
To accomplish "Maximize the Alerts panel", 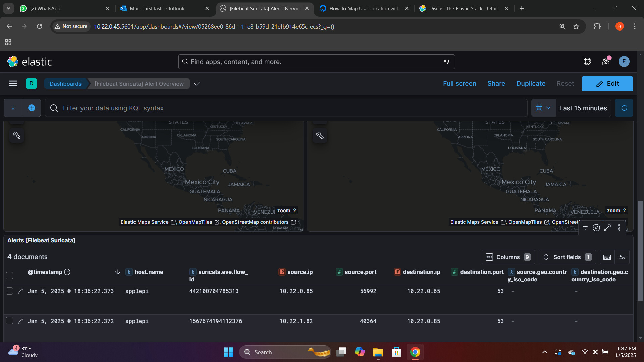I will pos(607,228).
